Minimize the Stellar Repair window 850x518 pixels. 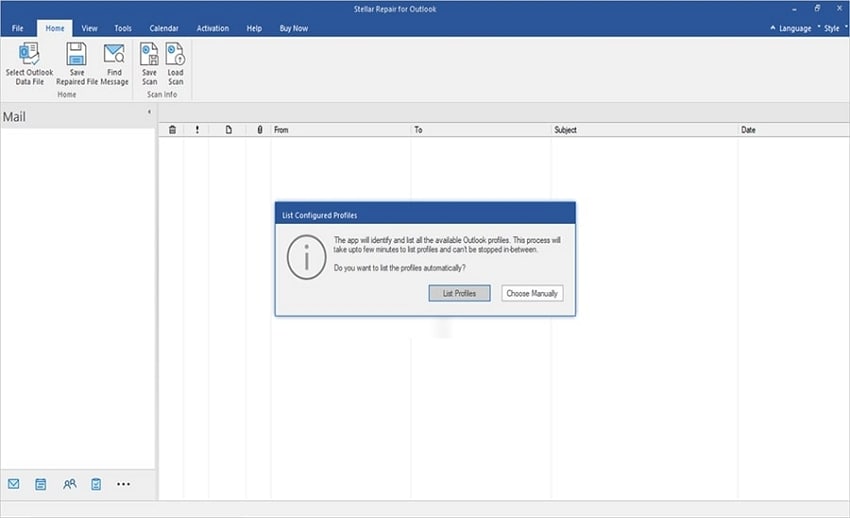[794, 9]
